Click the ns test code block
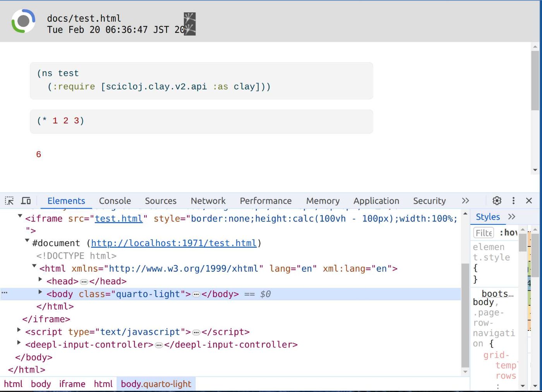The height and width of the screenshot is (392, 542). (x=201, y=80)
